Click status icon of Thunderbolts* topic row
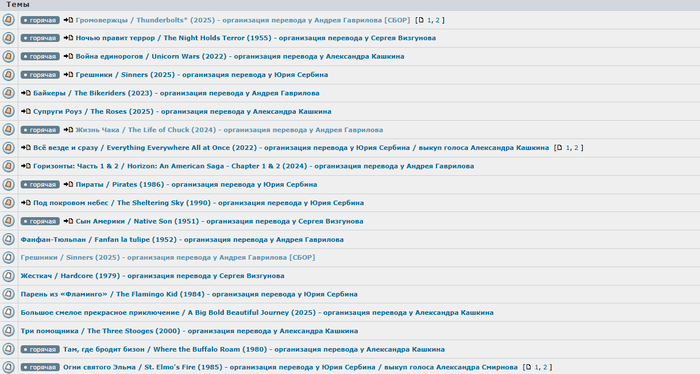Viewport: 700px width, 374px height. (8, 20)
